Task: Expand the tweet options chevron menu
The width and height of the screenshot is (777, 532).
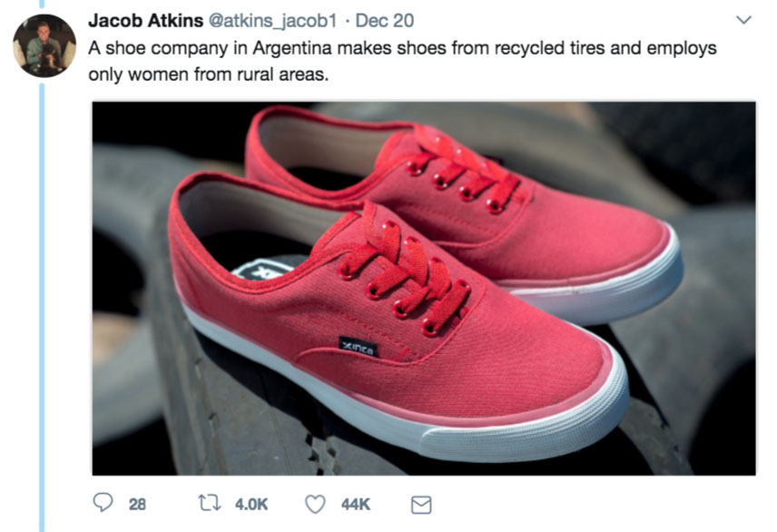Action: click(x=743, y=20)
